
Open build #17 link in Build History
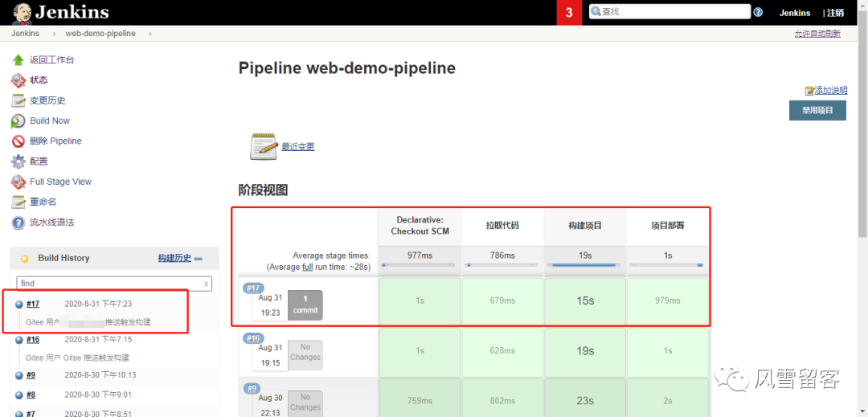point(33,304)
